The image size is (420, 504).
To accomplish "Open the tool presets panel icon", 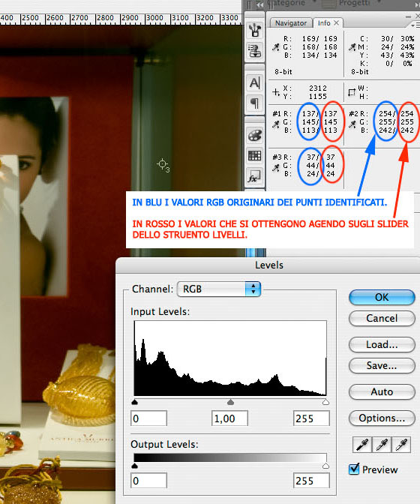I will (x=254, y=30).
